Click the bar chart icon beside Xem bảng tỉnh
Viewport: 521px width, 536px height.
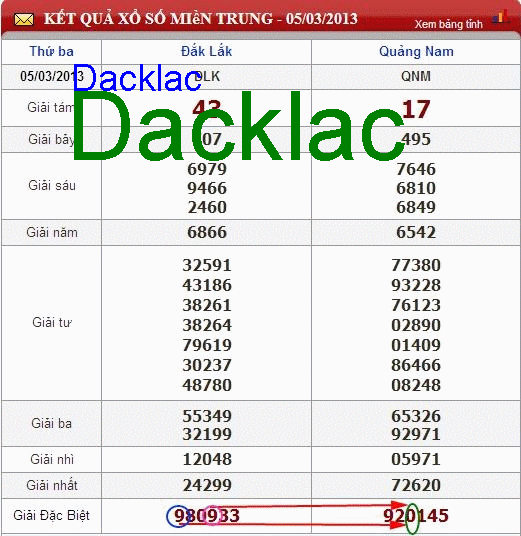pyautogui.click(x=500, y=17)
